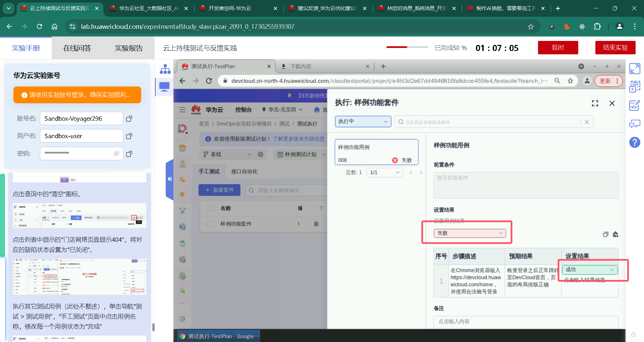Open the Huawei Cloud hamburger menu
Image resolution: width=644 pixels, height=342 pixels.
pyautogui.click(x=182, y=110)
